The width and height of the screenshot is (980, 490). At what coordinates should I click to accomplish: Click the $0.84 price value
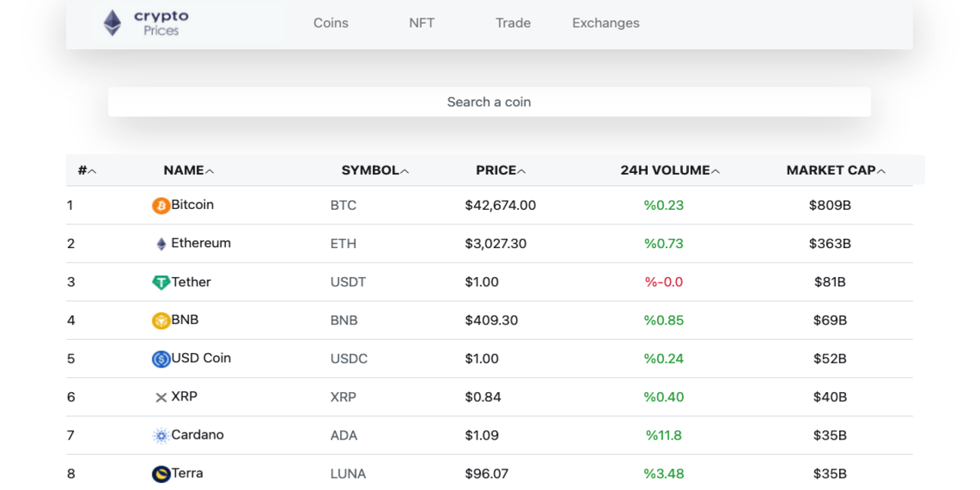pyautogui.click(x=482, y=397)
